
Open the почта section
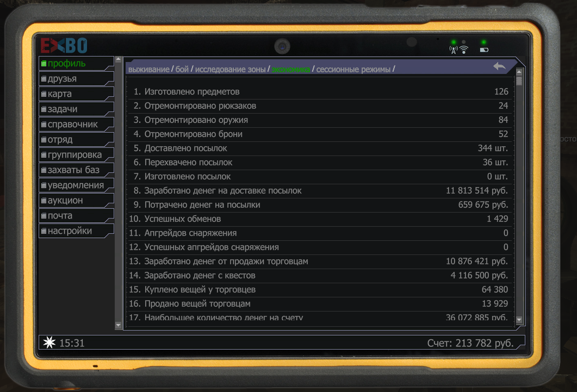[76, 216]
